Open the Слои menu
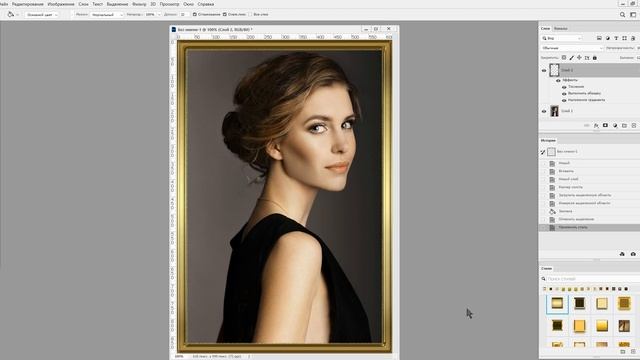 pos(83,4)
